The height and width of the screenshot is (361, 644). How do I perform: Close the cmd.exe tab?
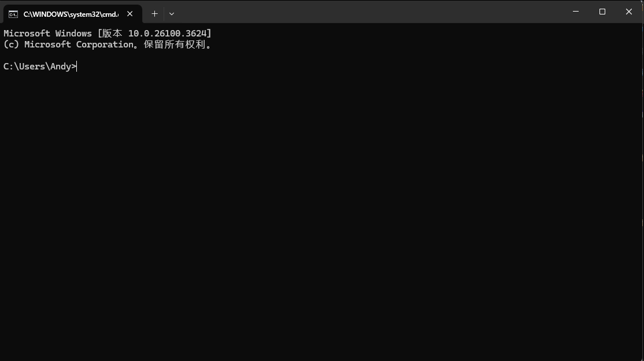coord(130,14)
